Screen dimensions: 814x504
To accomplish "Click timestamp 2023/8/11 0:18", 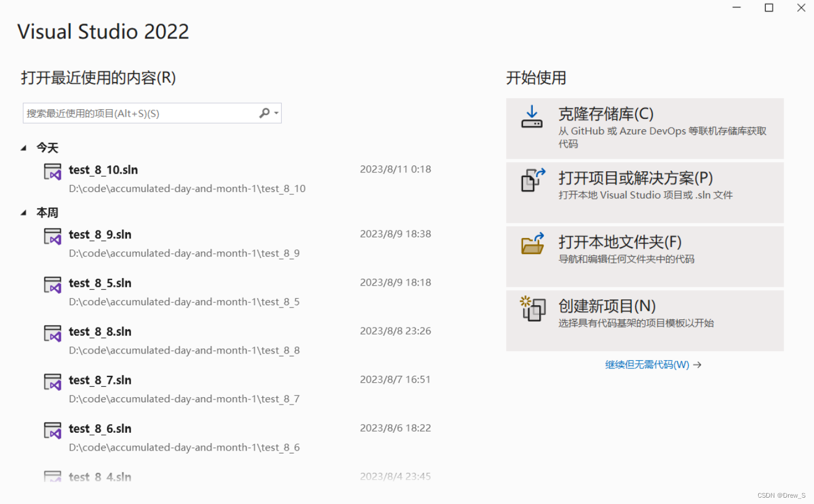I will coord(396,170).
